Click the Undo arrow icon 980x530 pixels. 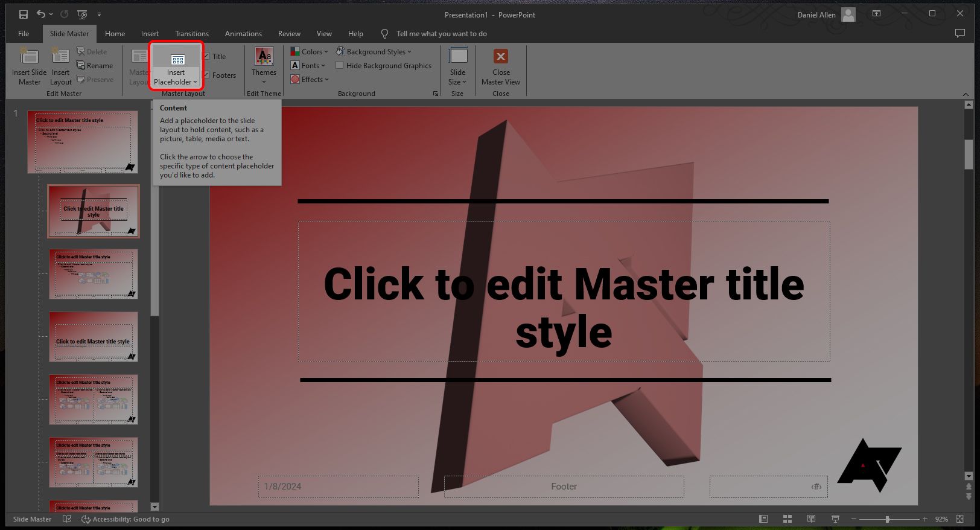tap(40, 14)
